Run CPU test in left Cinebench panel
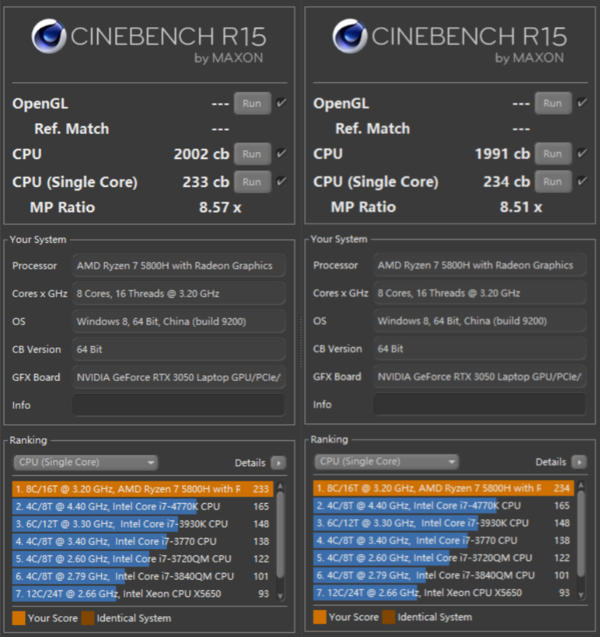 252,154
